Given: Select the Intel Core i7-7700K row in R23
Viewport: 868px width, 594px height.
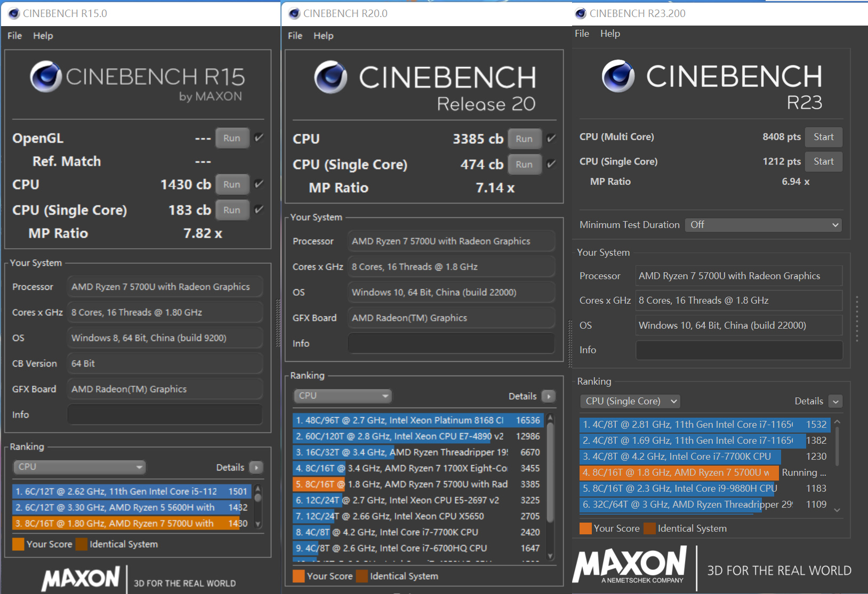Looking at the screenshot, I should click(x=705, y=457).
